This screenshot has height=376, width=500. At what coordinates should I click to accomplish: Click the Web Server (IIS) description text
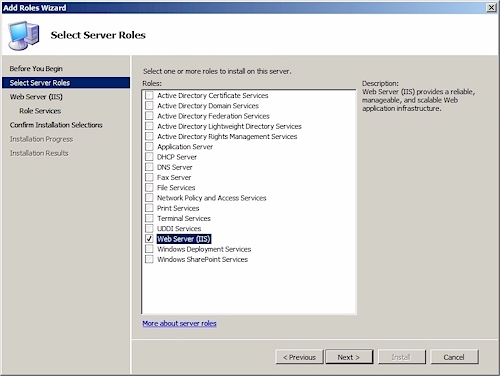tap(419, 100)
